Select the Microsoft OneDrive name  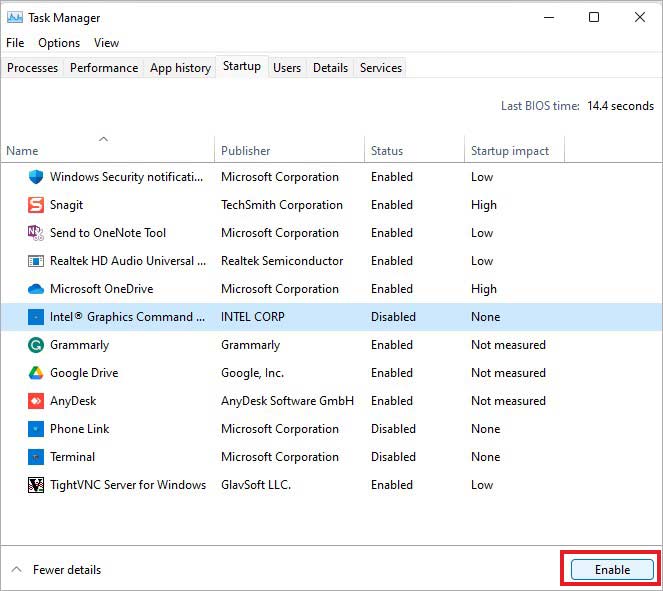101,289
